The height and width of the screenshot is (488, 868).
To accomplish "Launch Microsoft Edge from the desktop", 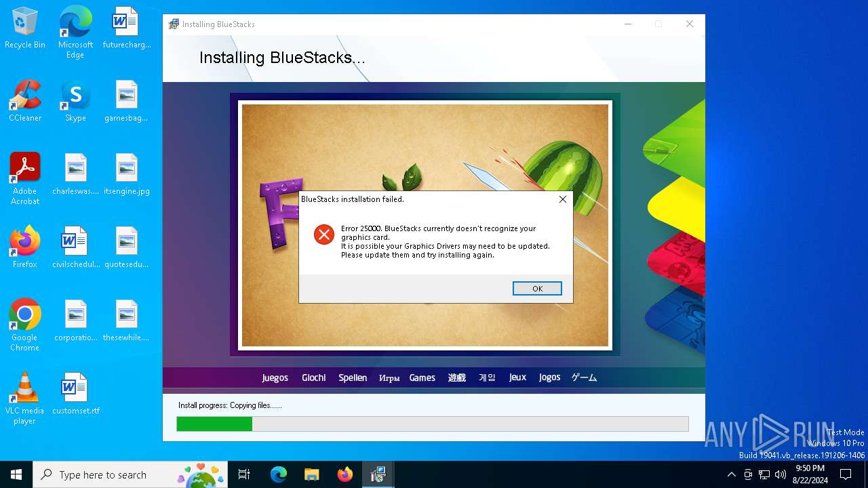I will (75, 33).
